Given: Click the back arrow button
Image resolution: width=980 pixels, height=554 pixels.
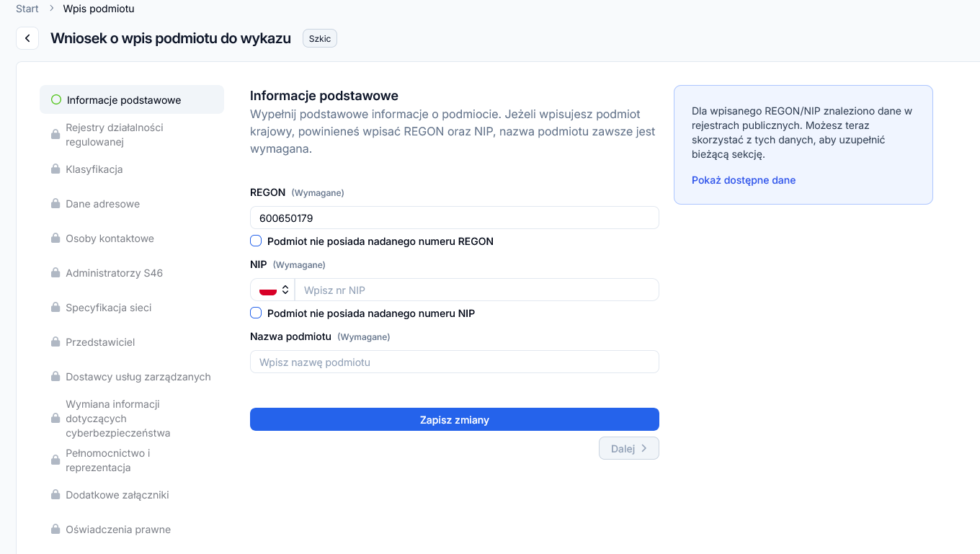Looking at the screenshot, I should click(x=27, y=38).
